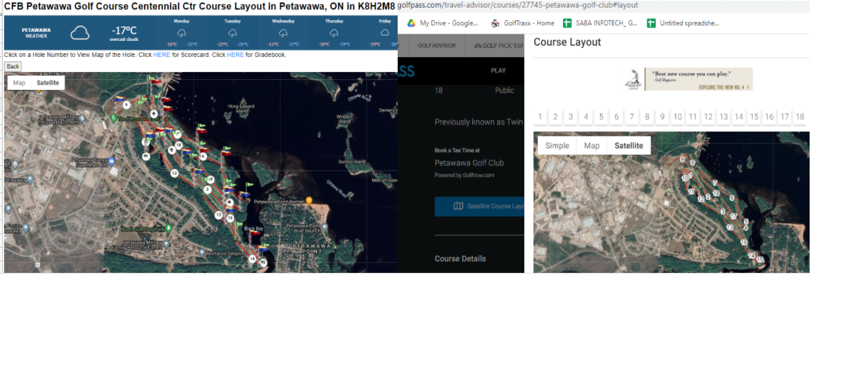Click the Revitalize Detailing map pin
This screenshot has width=868, height=385.
pyautogui.click(x=200, y=253)
